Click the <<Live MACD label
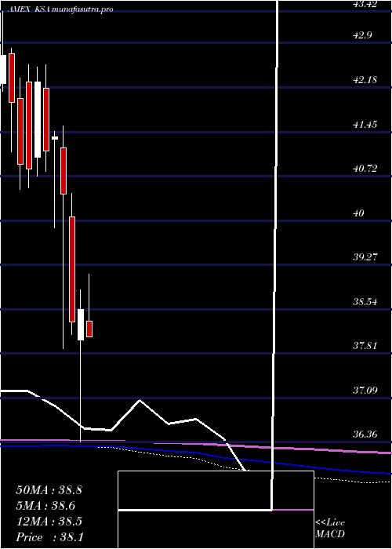Viewport: 392px width, 549px height. (330, 529)
